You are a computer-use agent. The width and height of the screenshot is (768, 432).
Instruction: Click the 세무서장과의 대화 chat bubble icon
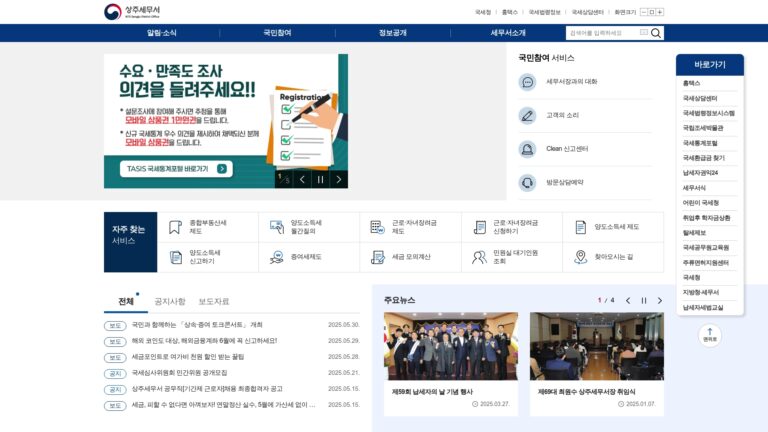[528, 82]
